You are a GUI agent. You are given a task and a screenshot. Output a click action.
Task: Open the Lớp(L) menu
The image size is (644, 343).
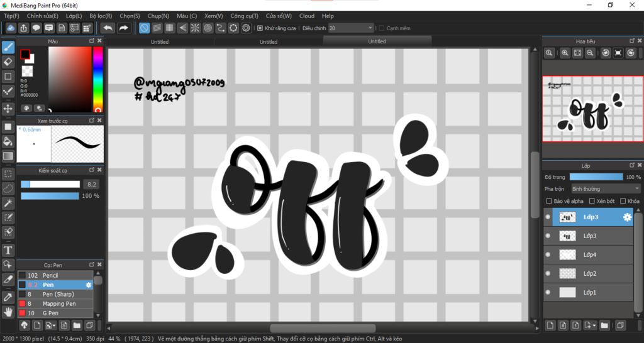[74, 16]
